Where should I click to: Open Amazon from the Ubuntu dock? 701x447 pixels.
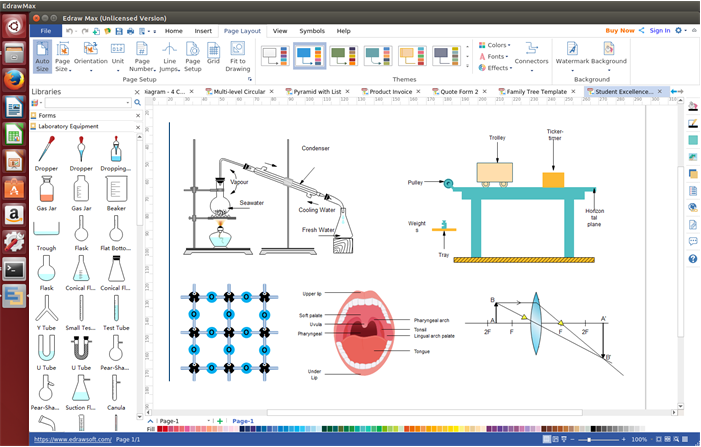14,215
